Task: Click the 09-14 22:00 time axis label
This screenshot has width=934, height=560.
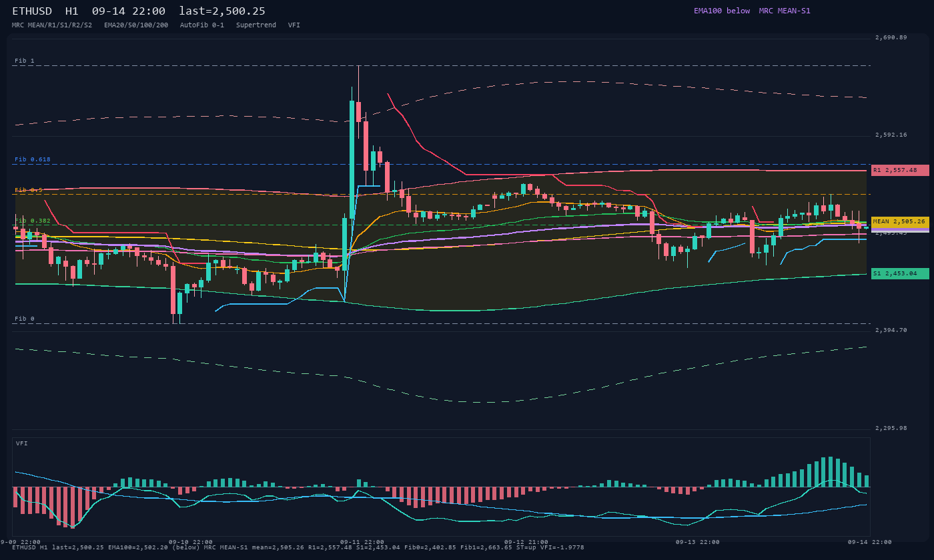Action: 869,542
